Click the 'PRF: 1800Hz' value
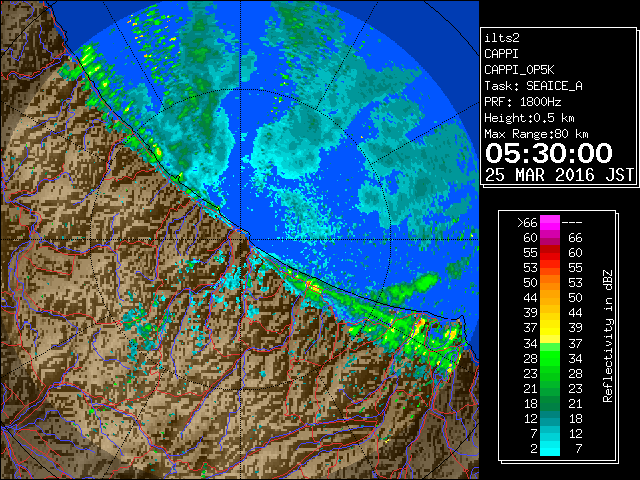The width and height of the screenshot is (640, 480). (x=523, y=102)
